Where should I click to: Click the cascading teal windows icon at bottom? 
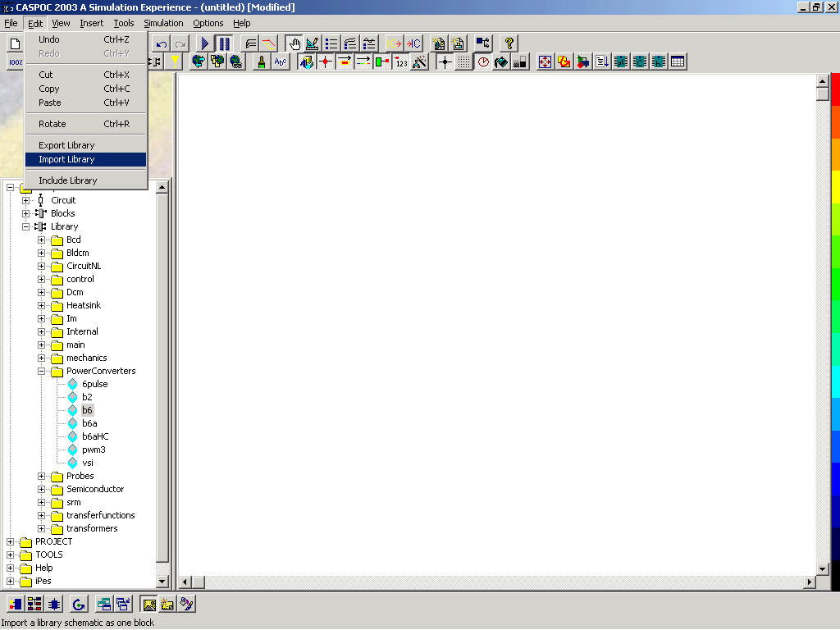(x=104, y=605)
